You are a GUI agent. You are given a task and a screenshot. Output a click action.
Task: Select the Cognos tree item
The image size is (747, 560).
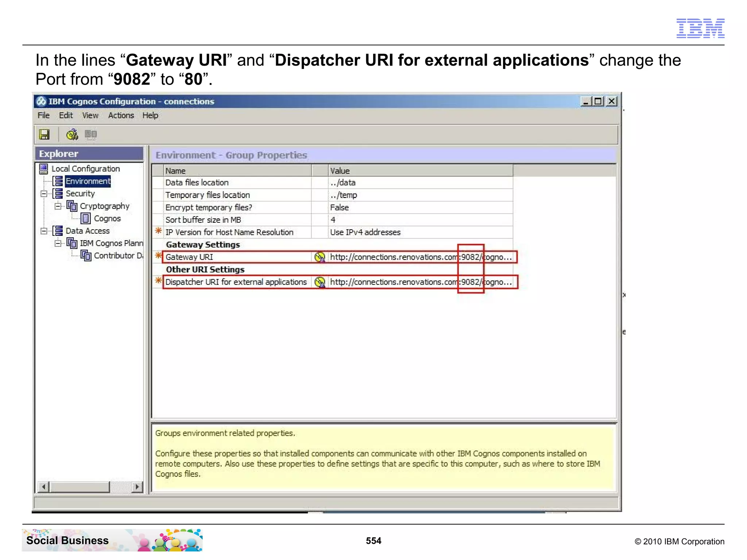(107, 218)
